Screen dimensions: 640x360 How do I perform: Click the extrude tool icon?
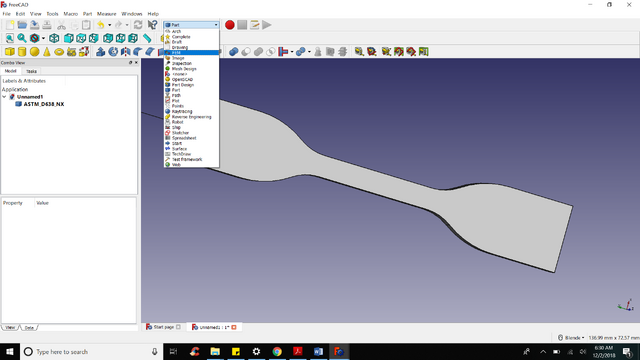100,52
